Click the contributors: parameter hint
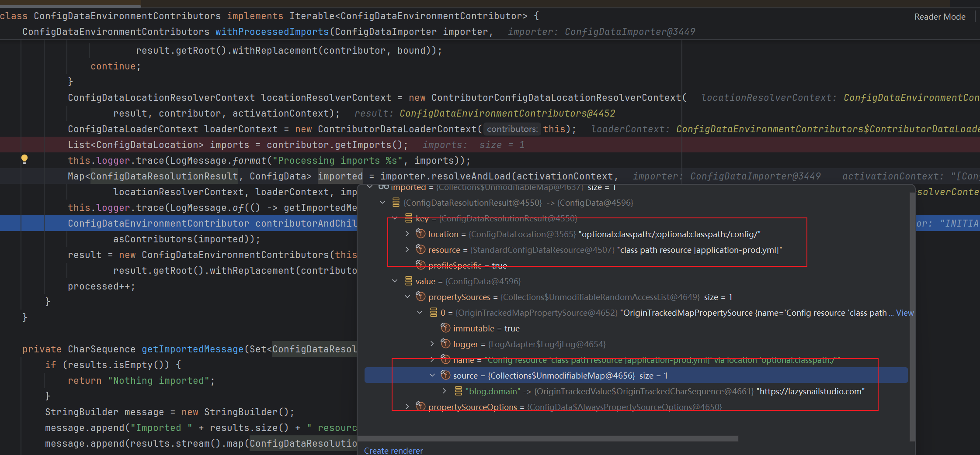This screenshot has width=980, height=455. click(512, 129)
